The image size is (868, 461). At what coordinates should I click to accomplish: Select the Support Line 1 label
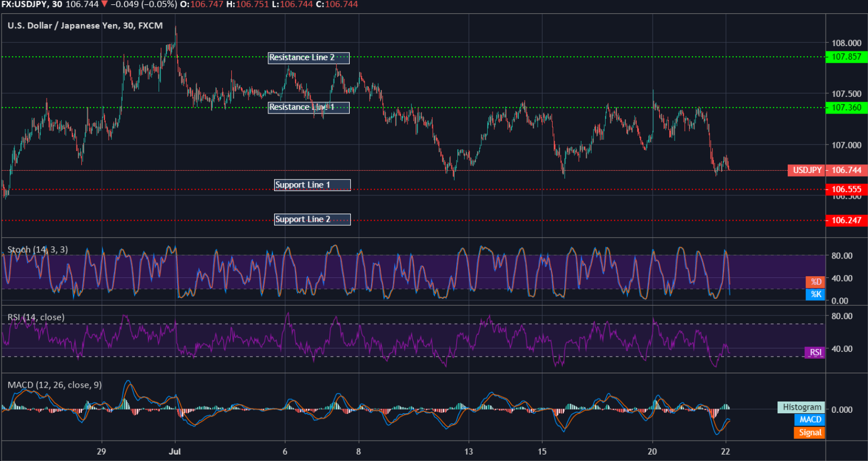click(312, 185)
